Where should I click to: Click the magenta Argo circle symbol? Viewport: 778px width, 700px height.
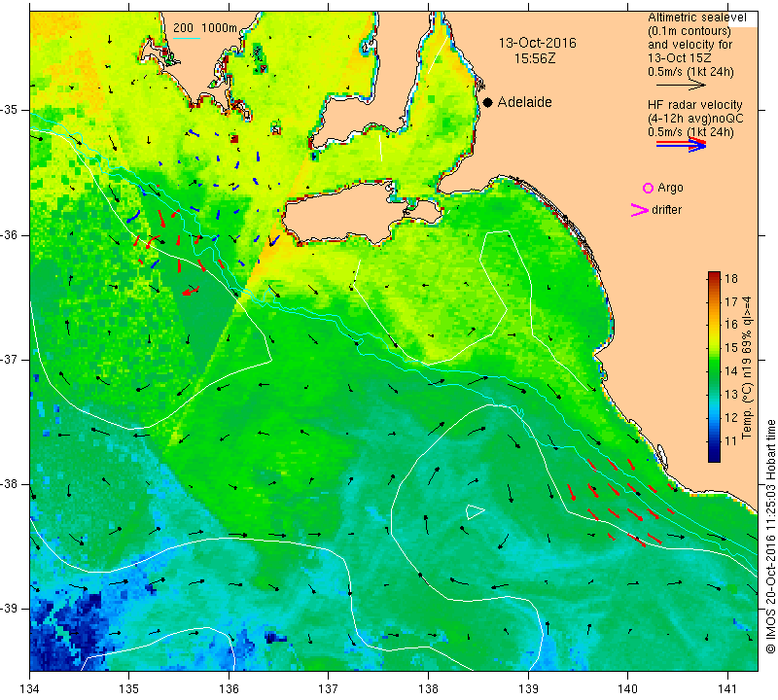coord(648,188)
